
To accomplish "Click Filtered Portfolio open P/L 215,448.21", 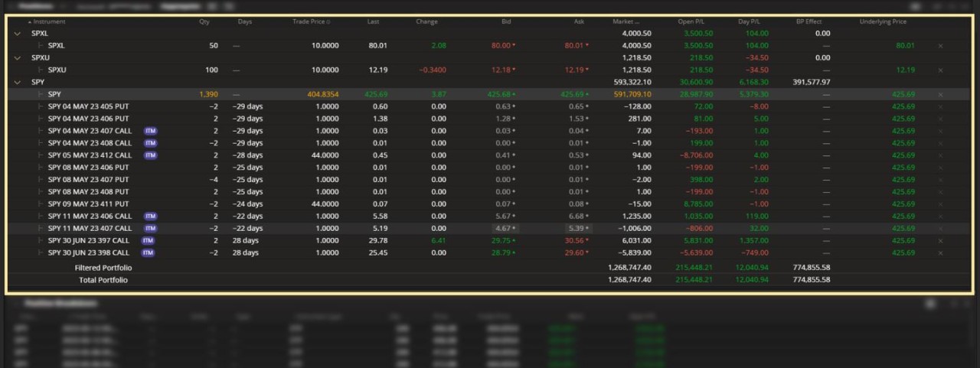I will click(x=694, y=268).
